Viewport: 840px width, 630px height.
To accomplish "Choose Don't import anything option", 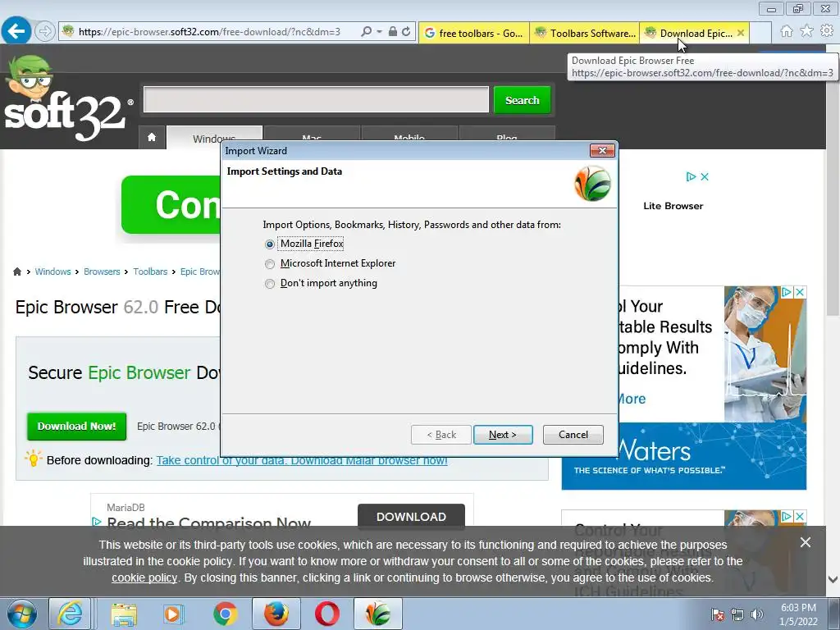I will (321, 283).
